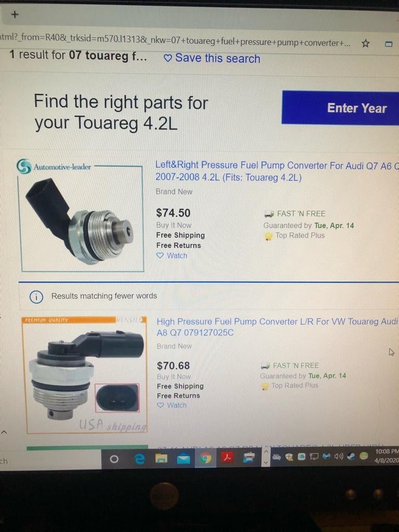The image size is (399, 532).
Task: Click the heart icon next to Save this search
Action: pos(168,58)
